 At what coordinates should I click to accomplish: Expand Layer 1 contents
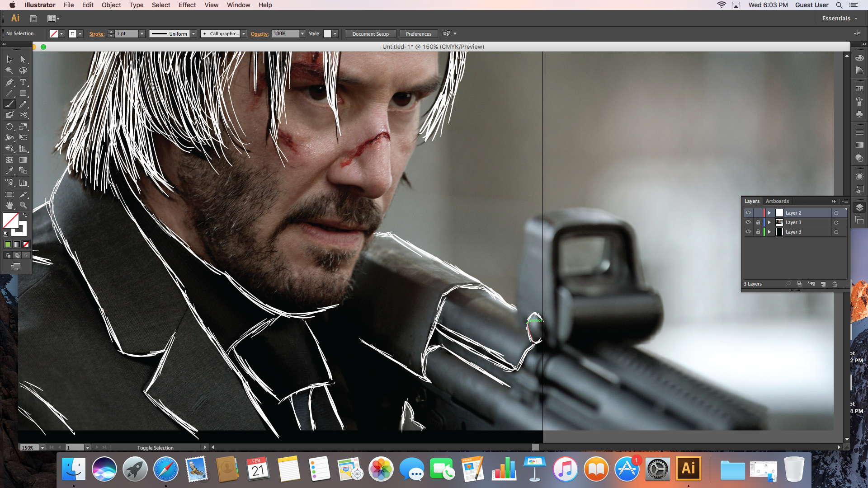click(769, 222)
